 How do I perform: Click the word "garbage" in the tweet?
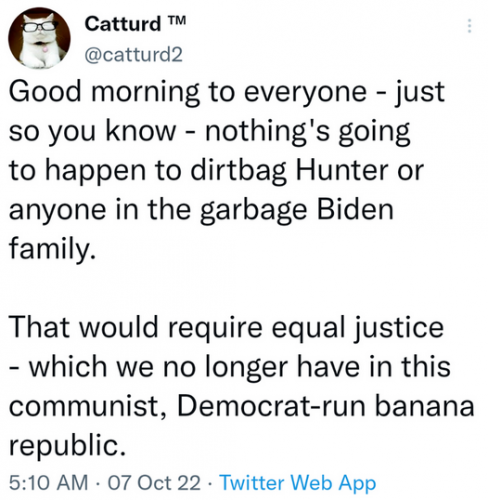tap(253, 211)
